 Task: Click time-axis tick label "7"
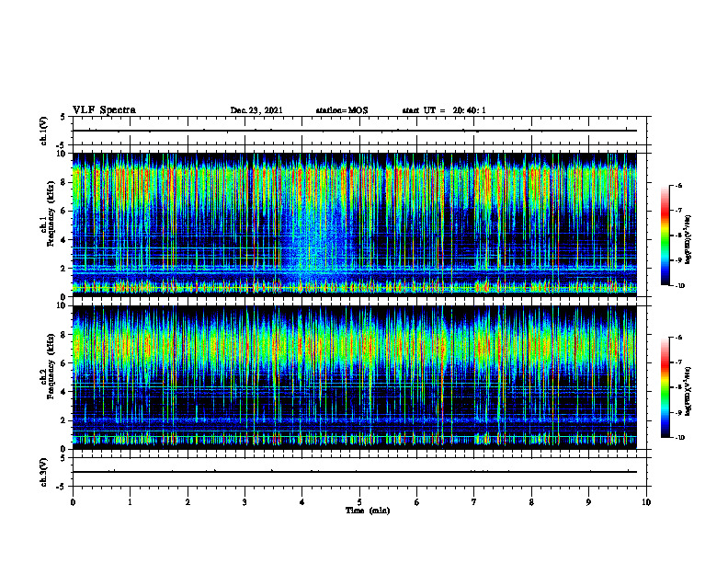pos(474,502)
